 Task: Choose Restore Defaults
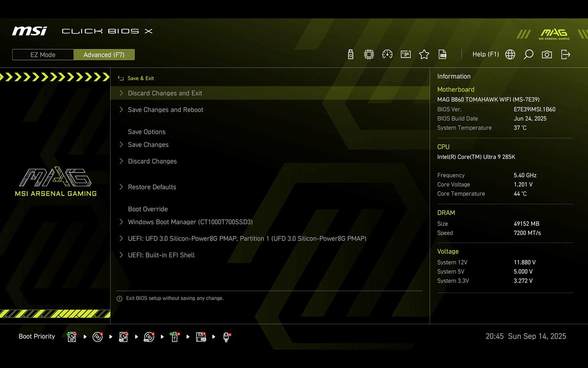pyautogui.click(x=270, y=187)
